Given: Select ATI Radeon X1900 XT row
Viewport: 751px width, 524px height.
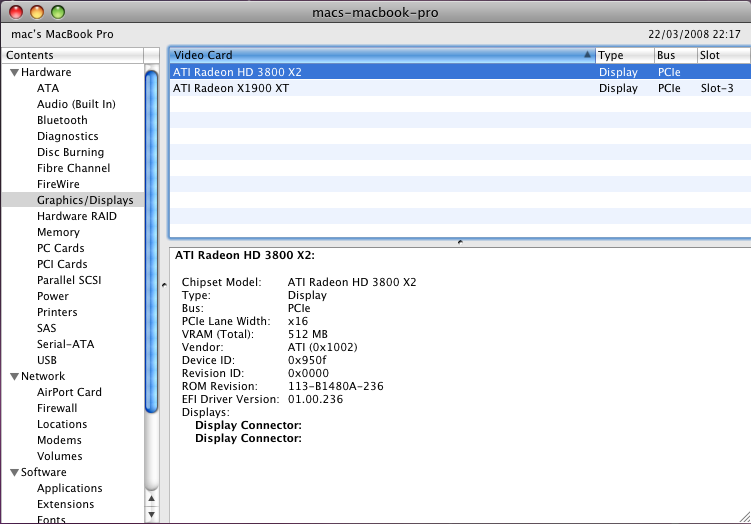Looking at the screenshot, I should click(460, 88).
